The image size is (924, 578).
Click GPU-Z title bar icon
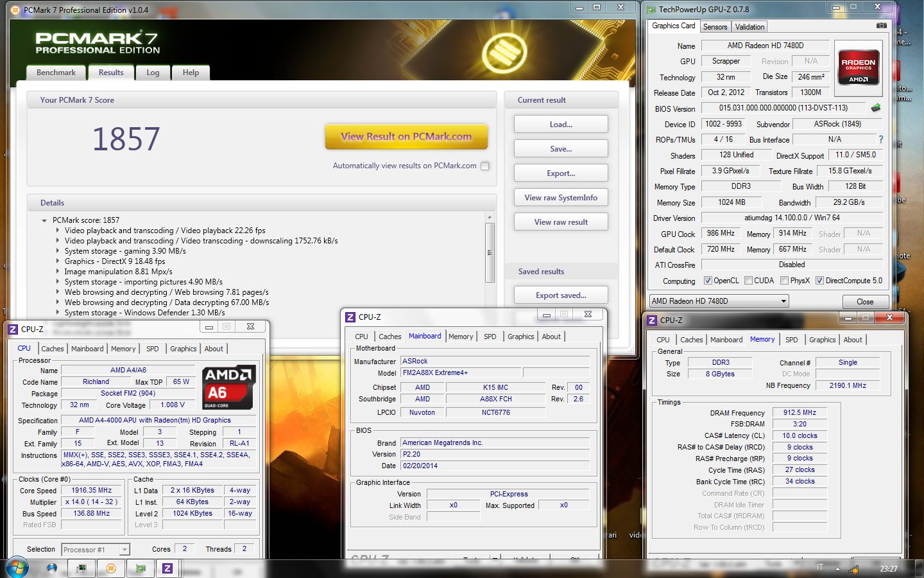(x=651, y=10)
